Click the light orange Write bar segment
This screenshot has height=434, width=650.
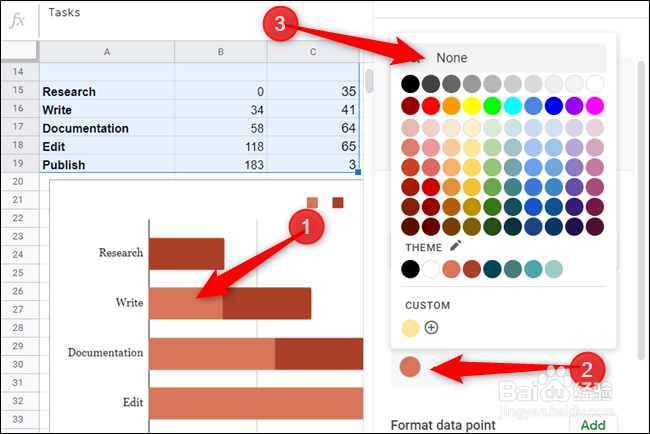186,303
